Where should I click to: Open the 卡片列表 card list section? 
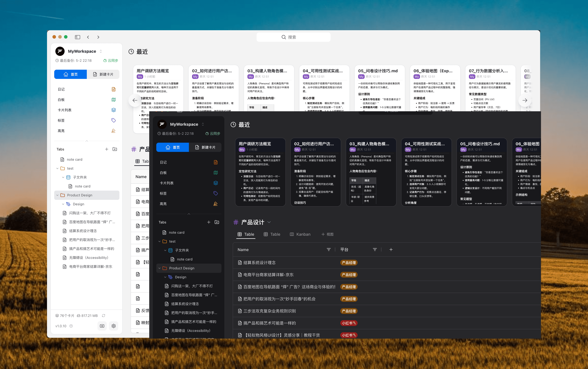167,183
